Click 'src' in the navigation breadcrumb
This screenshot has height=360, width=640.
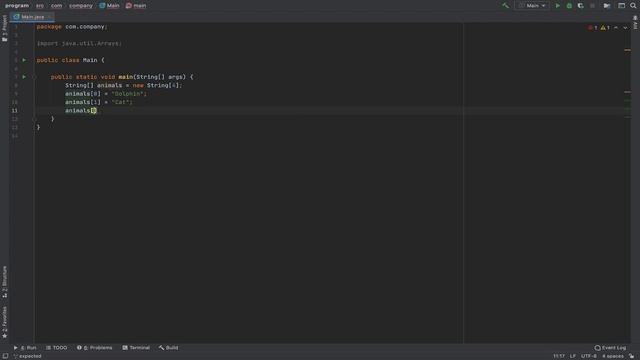40,6
